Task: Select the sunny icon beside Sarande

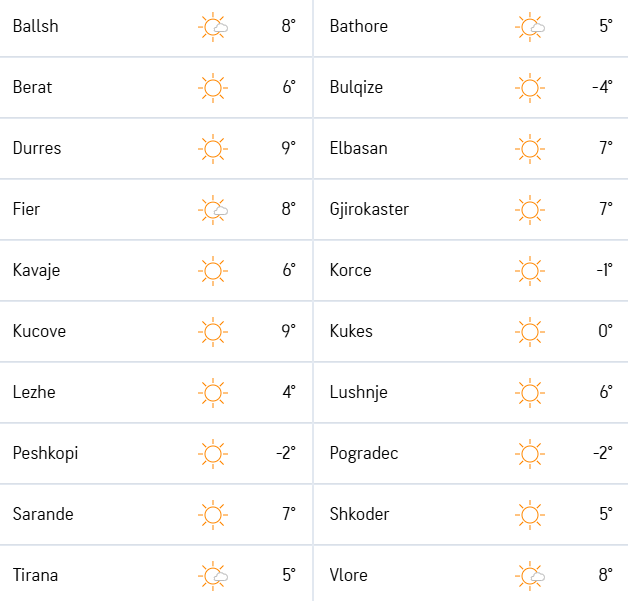Action: coord(213,515)
